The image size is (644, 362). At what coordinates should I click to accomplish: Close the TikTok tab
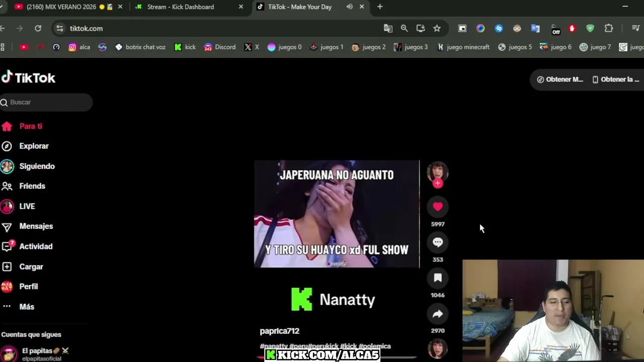362,7
